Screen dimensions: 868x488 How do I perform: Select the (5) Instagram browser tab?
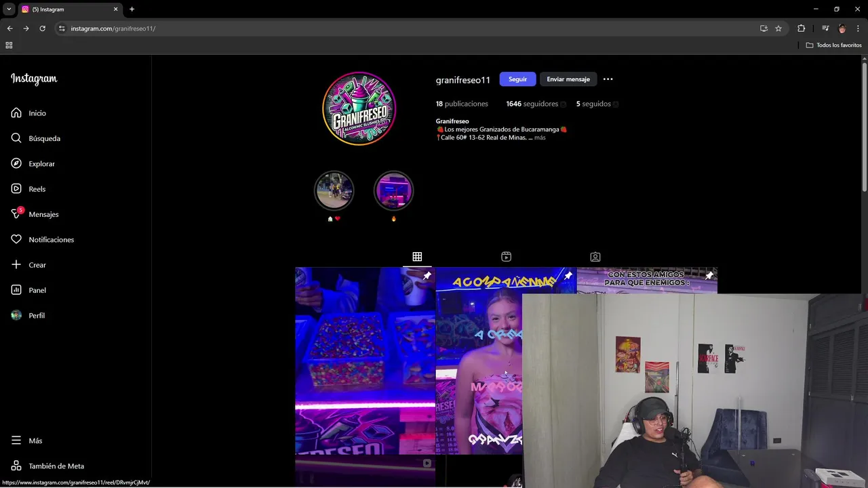tap(69, 9)
